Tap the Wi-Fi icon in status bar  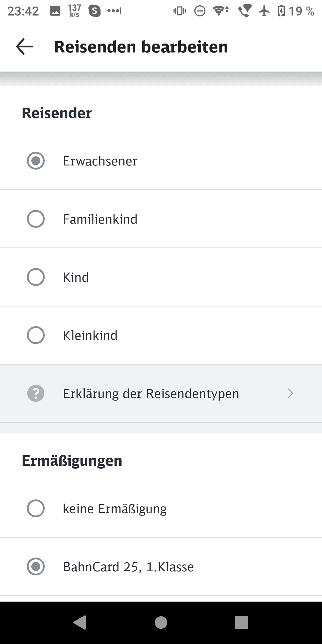(x=220, y=11)
